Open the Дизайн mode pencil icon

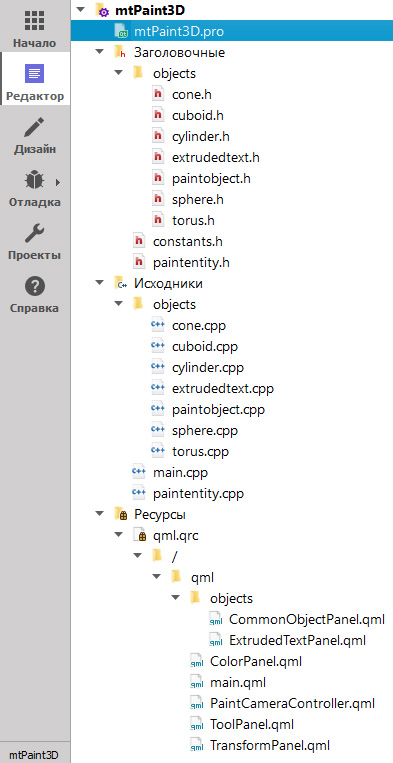[35, 127]
